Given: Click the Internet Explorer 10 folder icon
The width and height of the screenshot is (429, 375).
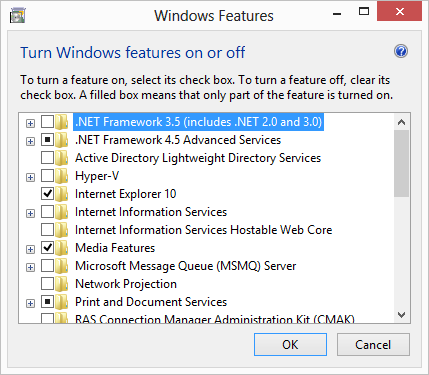Looking at the screenshot, I should [x=62, y=194].
